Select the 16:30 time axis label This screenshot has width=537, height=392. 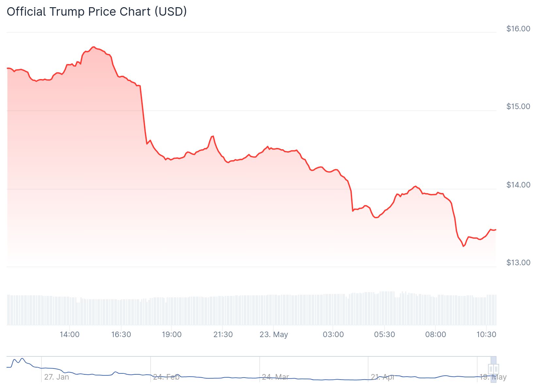[x=121, y=335]
